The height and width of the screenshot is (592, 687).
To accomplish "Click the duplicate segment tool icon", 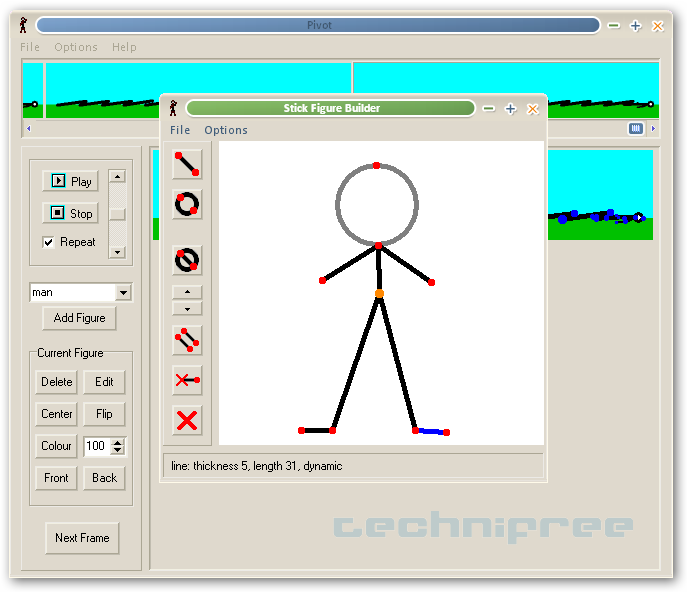I will pos(187,340).
